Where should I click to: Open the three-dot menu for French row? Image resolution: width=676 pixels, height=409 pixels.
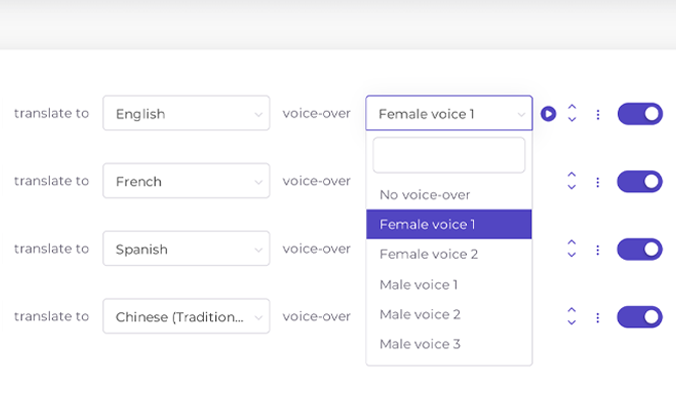597,182
